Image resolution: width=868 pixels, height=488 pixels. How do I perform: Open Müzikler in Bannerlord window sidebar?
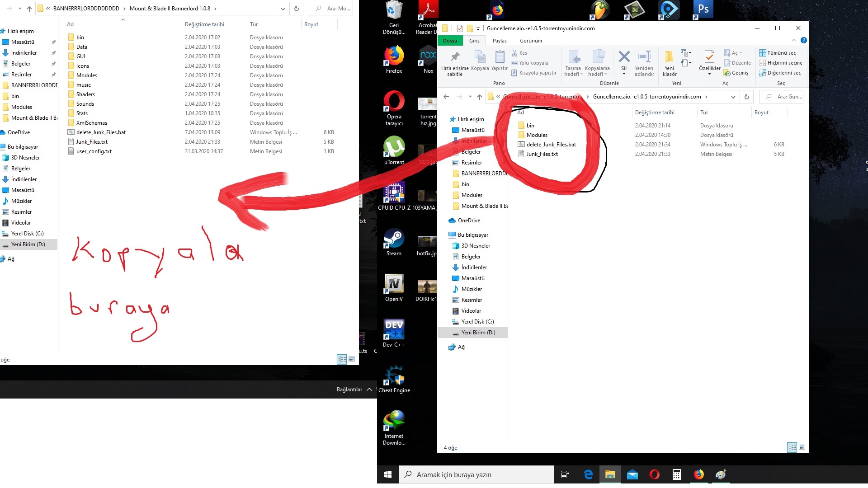(21, 201)
